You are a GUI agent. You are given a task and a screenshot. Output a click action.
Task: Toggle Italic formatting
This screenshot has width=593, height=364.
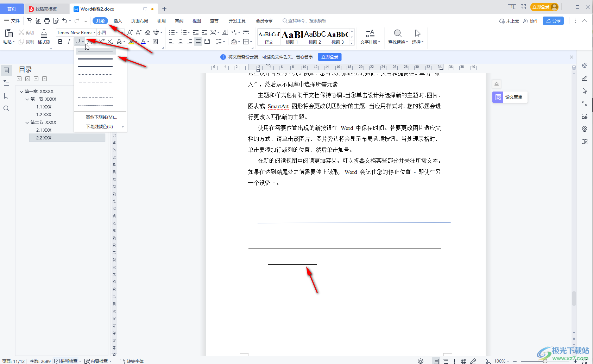pos(69,42)
